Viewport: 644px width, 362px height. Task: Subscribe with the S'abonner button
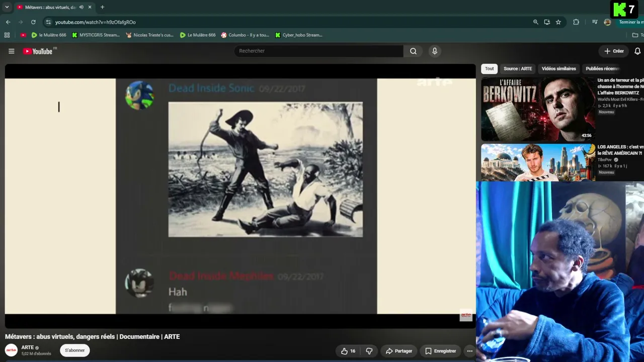click(75, 350)
